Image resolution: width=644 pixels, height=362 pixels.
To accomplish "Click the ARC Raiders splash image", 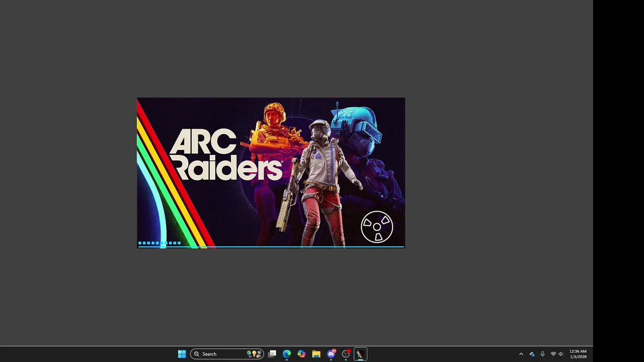I will [x=271, y=172].
